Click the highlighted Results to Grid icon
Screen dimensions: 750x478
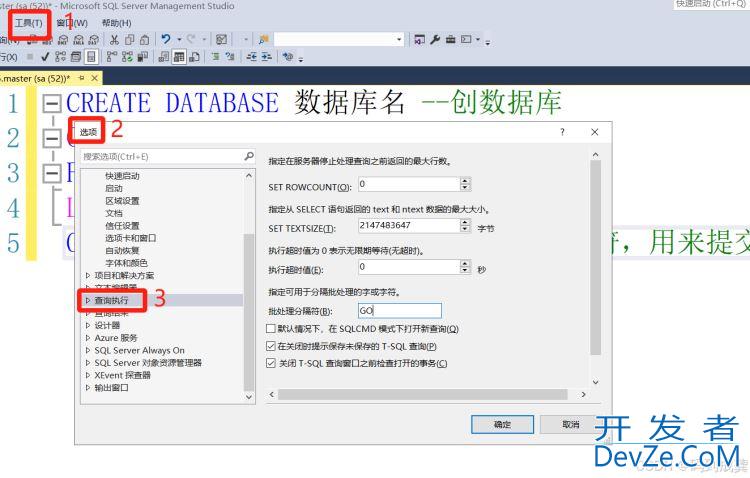coord(178,57)
